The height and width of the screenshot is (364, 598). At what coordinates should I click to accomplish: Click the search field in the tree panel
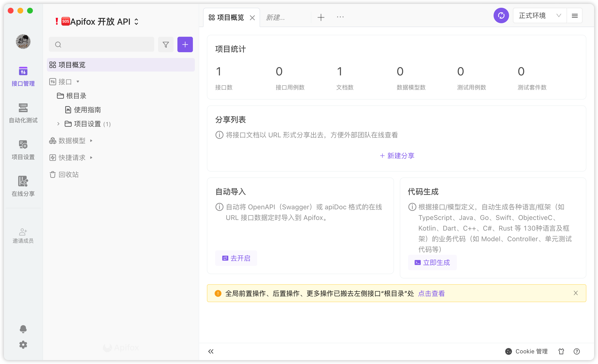click(x=102, y=45)
